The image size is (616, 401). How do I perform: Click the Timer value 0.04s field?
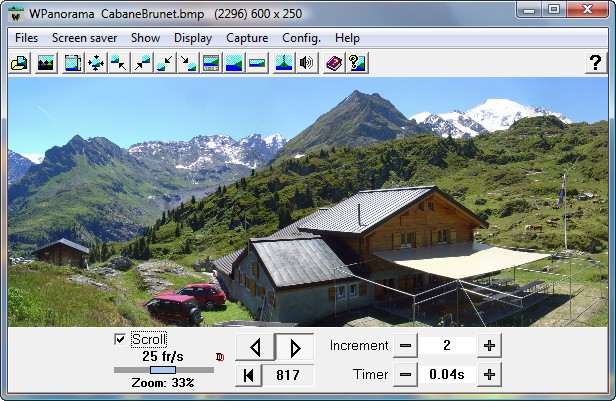[447, 374]
